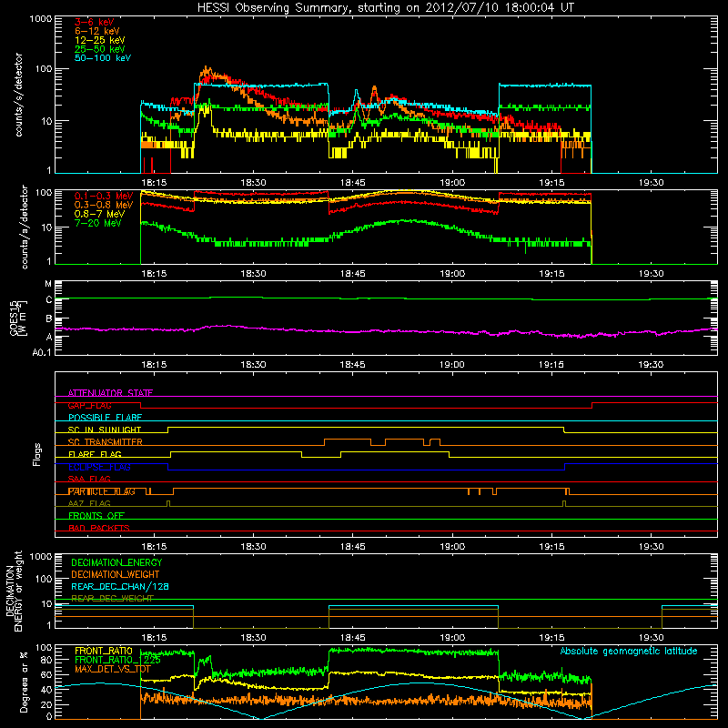Image resolution: width=728 pixels, height=728 pixels.
Task: Select the BAD_PACKETS flag label
Action: point(99,528)
